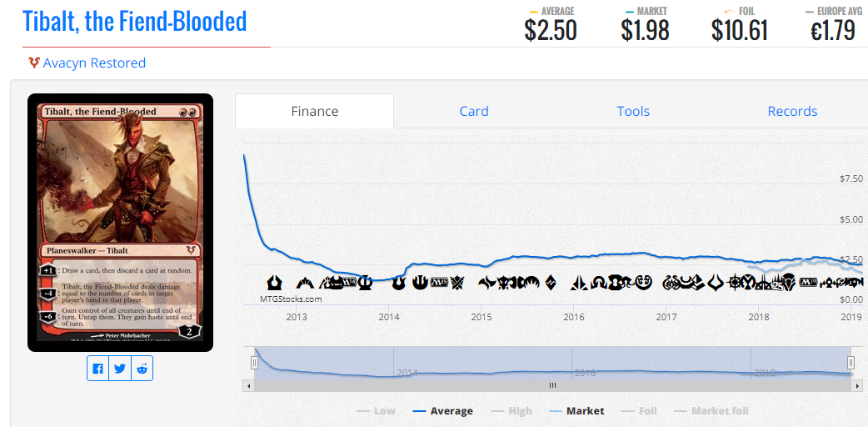Screen dimensions: 868x427
Task: Toggle the Average price series in the legend
Action: click(443, 411)
